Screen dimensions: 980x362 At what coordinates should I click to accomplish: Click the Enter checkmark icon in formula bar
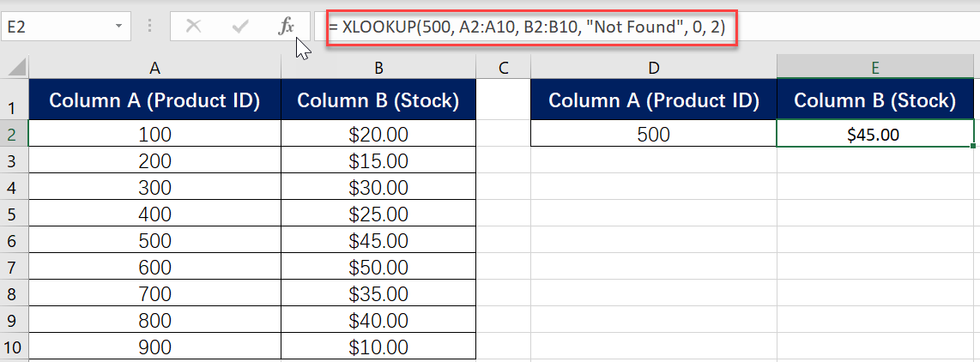[x=240, y=27]
